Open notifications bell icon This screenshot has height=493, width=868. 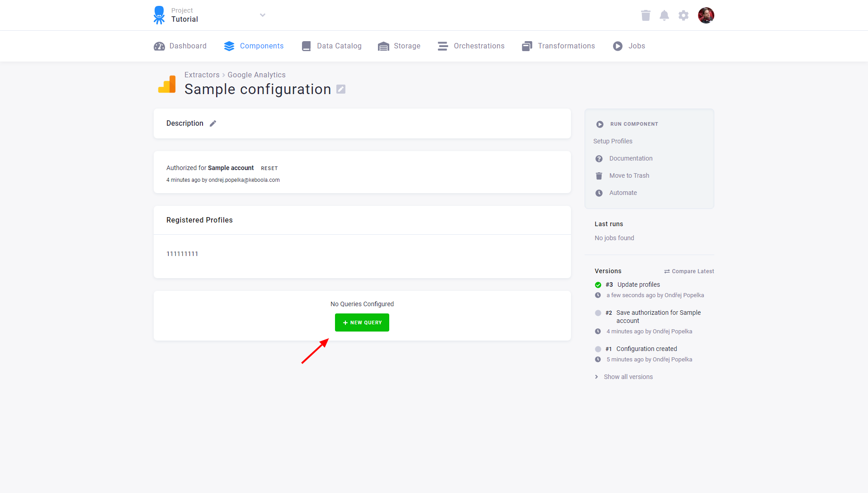click(664, 15)
